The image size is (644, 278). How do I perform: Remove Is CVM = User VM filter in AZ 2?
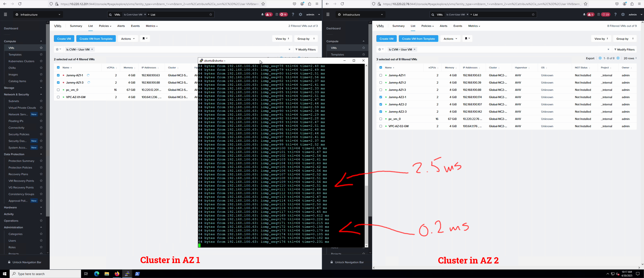[x=415, y=49]
